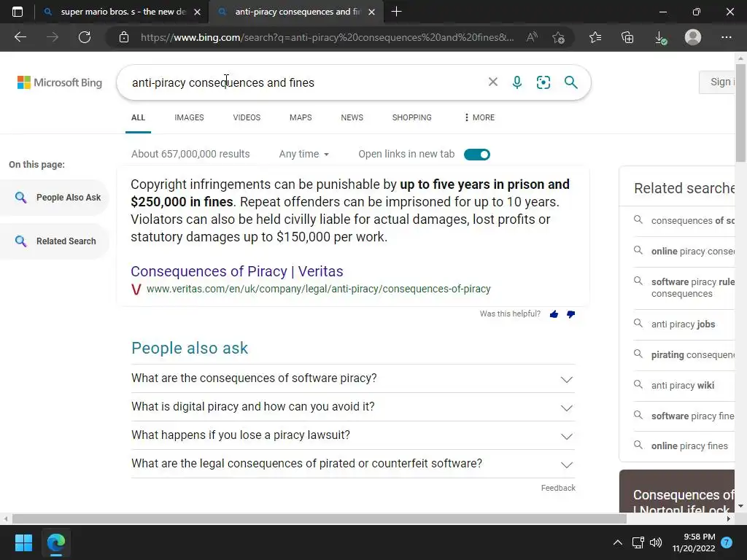Search related 'software piracy rules consequences'
747x560 pixels.
[x=693, y=287]
